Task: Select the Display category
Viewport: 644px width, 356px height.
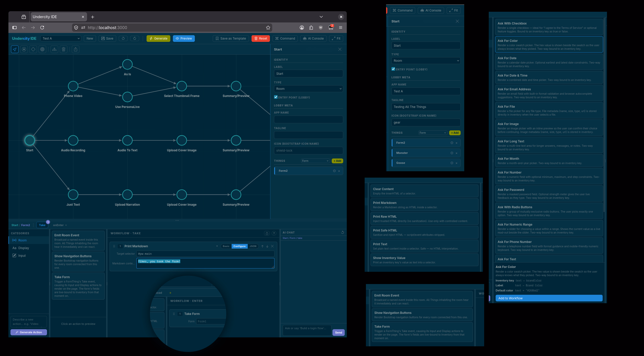Action: point(23,248)
